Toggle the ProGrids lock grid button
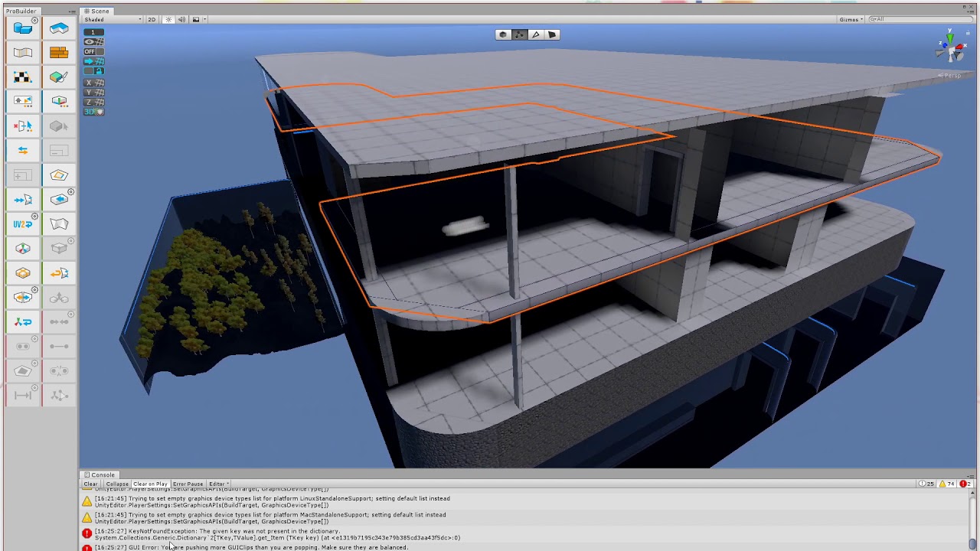The image size is (980, 551). pos(93,71)
